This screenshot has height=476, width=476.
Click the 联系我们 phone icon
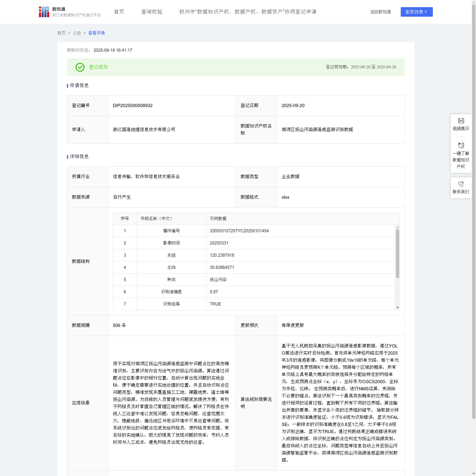[461, 184]
